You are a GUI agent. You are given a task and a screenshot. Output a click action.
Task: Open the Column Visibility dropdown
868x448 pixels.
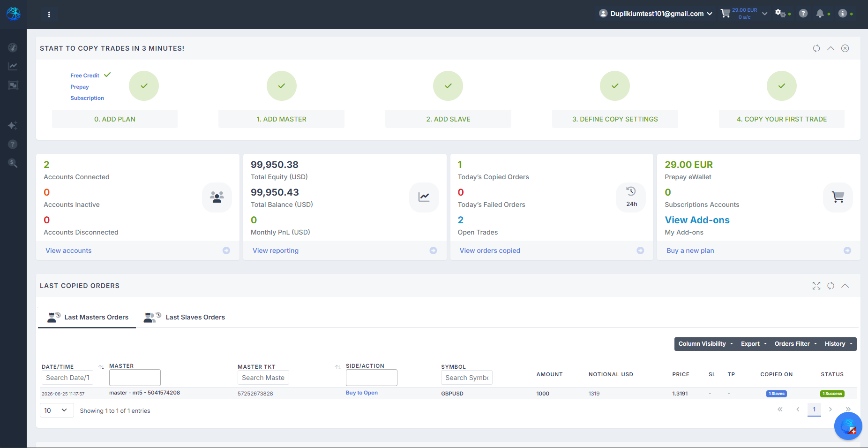pyautogui.click(x=705, y=344)
